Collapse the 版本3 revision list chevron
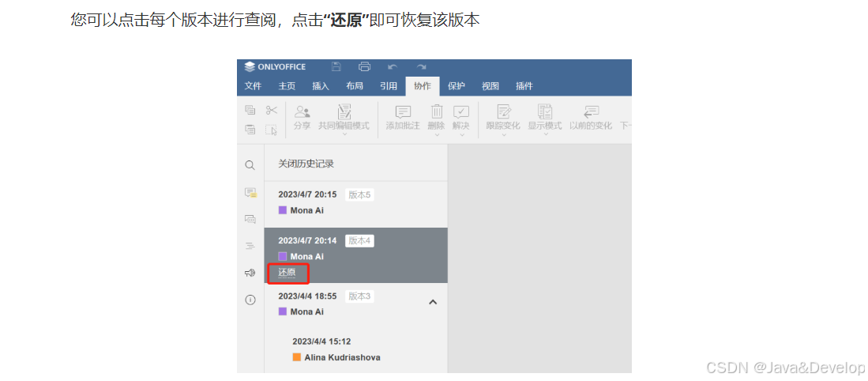This screenshot has height=381, width=868. [x=434, y=302]
